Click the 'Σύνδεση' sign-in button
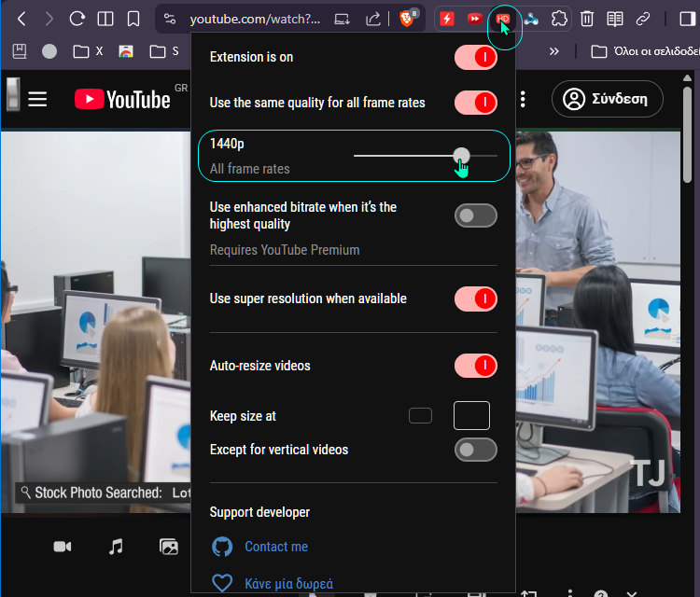 click(x=607, y=99)
